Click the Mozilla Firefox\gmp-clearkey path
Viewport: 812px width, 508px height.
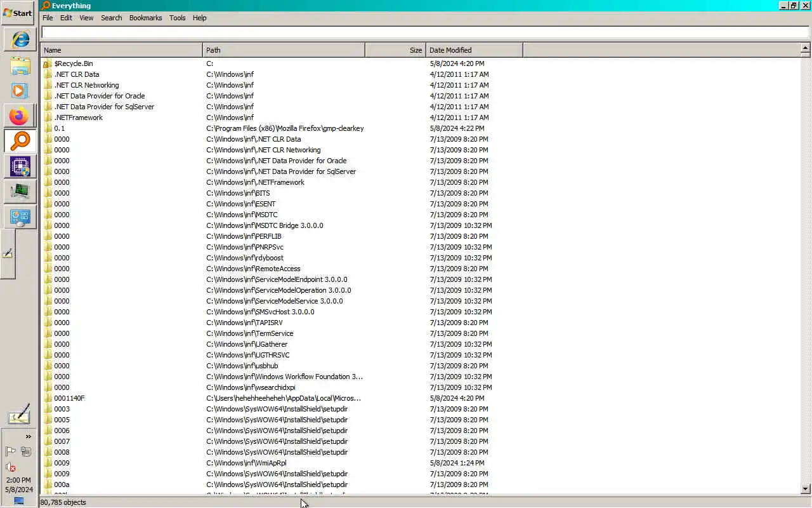tap(285, 128)
